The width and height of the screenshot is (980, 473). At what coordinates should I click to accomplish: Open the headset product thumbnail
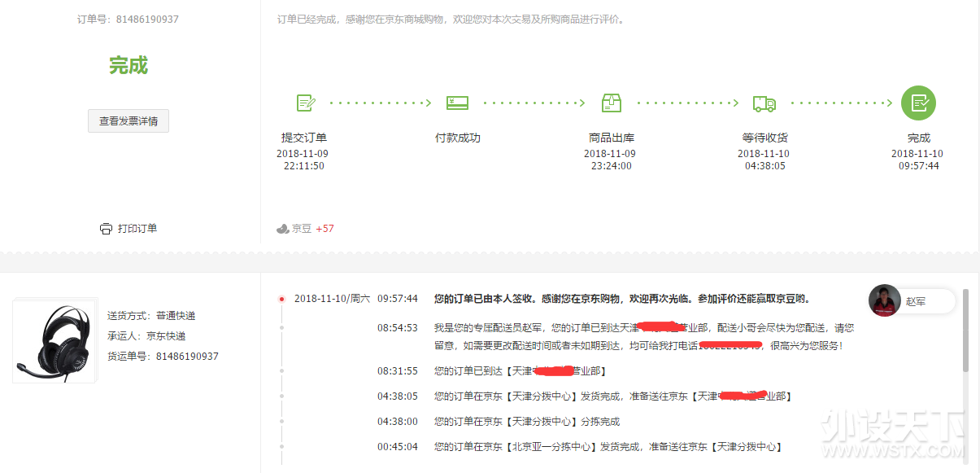[x=54, y=340]
